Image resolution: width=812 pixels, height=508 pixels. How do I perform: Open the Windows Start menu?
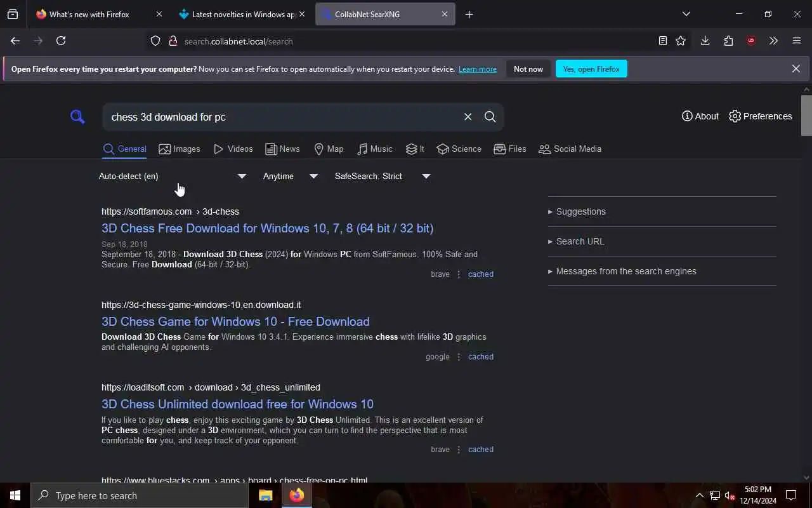[15, 495]
